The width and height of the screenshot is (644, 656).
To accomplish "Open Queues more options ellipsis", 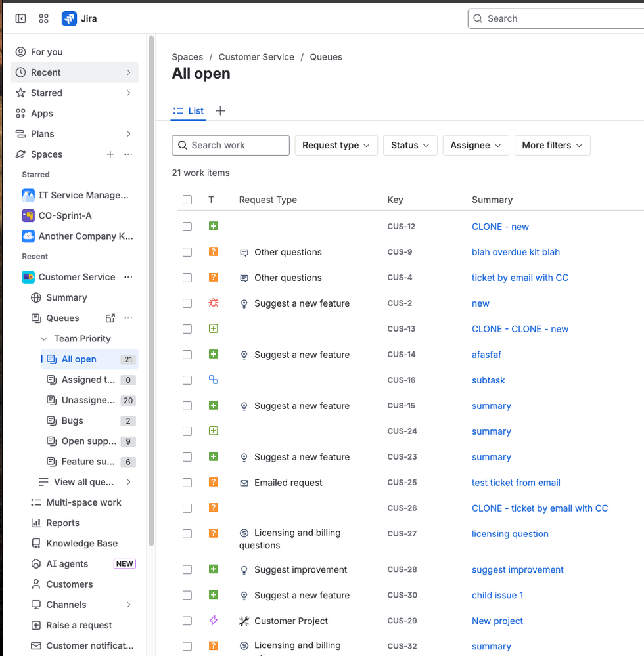I will tap(128, 318).
